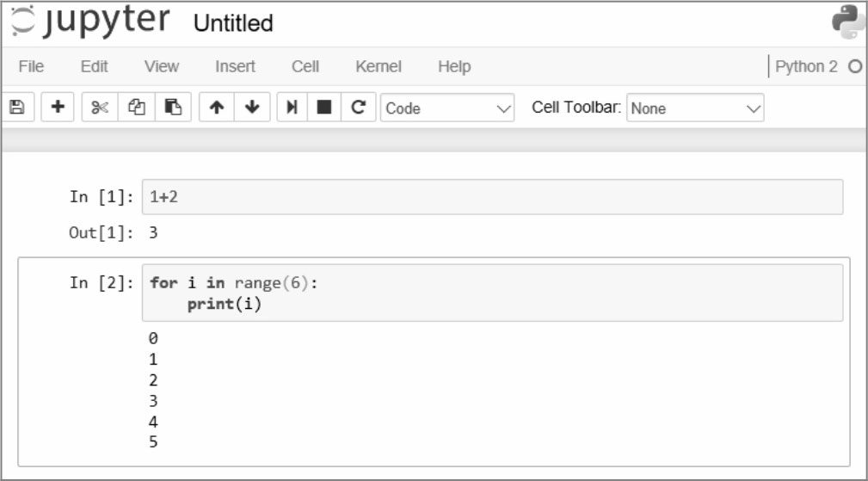The width and height of the screenshot is (868, 481).
Task: Open the File menu
Action: coord(31,66)
